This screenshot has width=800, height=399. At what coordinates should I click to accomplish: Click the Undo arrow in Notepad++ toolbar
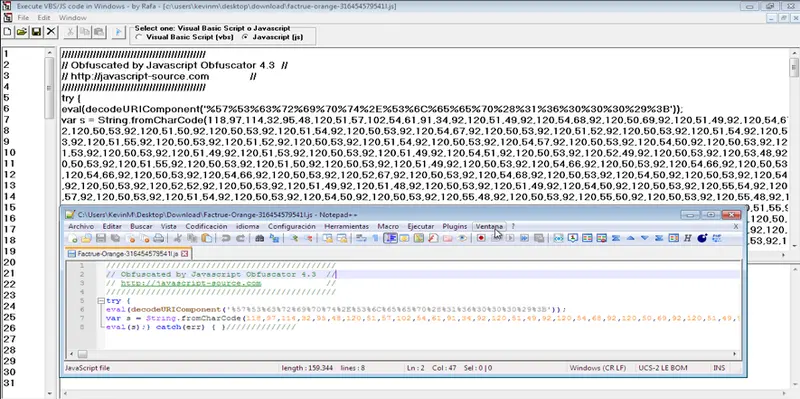pyautogui.click(x=226, y=238)
